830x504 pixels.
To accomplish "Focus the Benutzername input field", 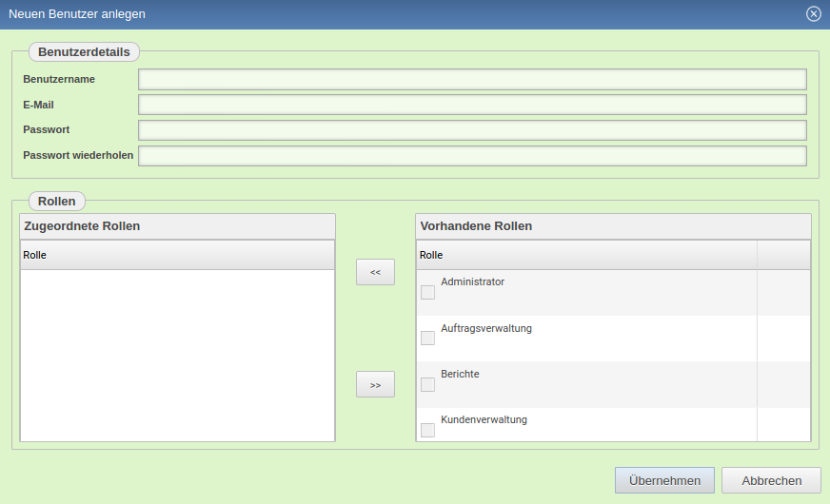I will (472, 79).
